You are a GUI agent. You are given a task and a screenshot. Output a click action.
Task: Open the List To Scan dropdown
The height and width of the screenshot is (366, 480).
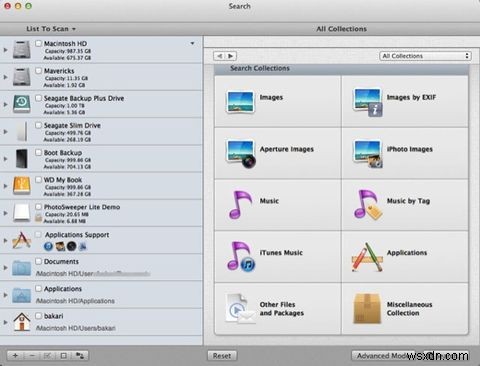51,29
